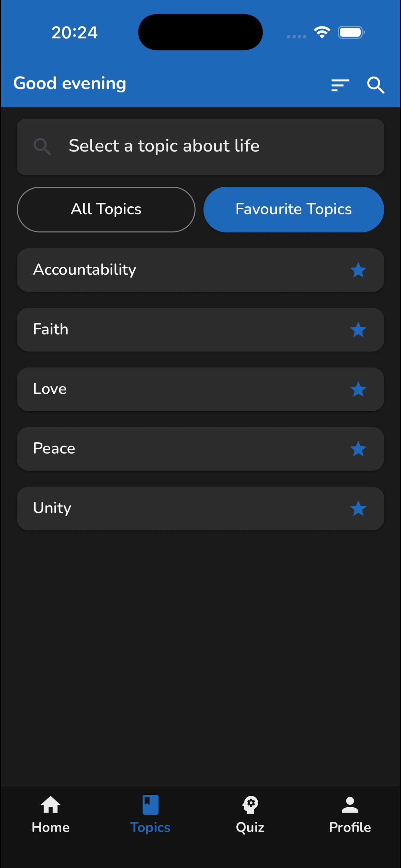Tap the Wi-Fi status icon
Image resolution: width=401 pixels, height=868 pixels.
click(322, 32)
